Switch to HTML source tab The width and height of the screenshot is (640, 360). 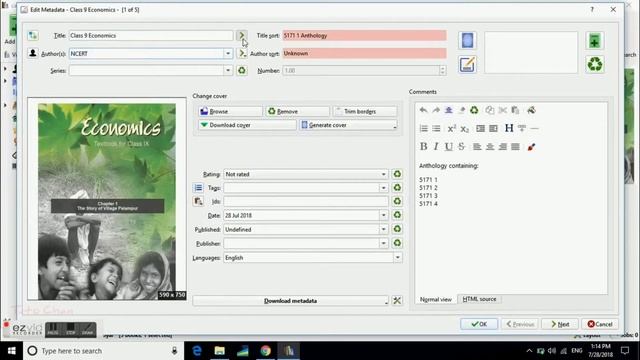click(x=479, y=299)
